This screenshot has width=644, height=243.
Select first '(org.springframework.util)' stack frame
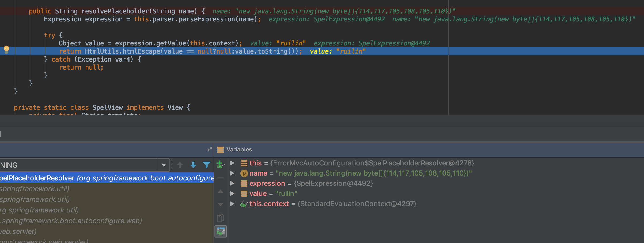(107, 189)
